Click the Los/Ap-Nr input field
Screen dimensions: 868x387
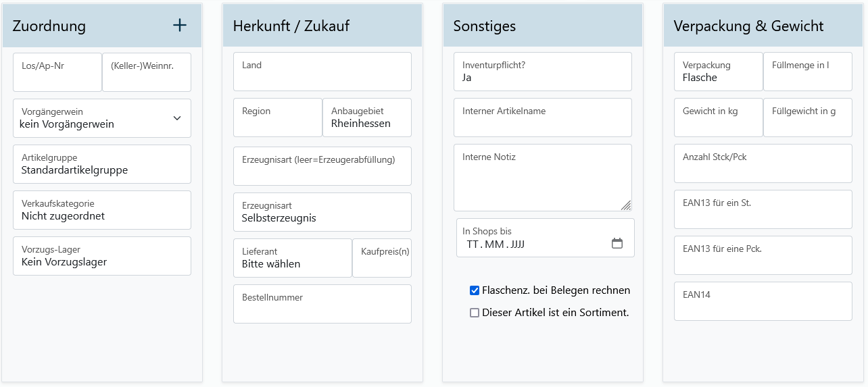pos(57,73)
